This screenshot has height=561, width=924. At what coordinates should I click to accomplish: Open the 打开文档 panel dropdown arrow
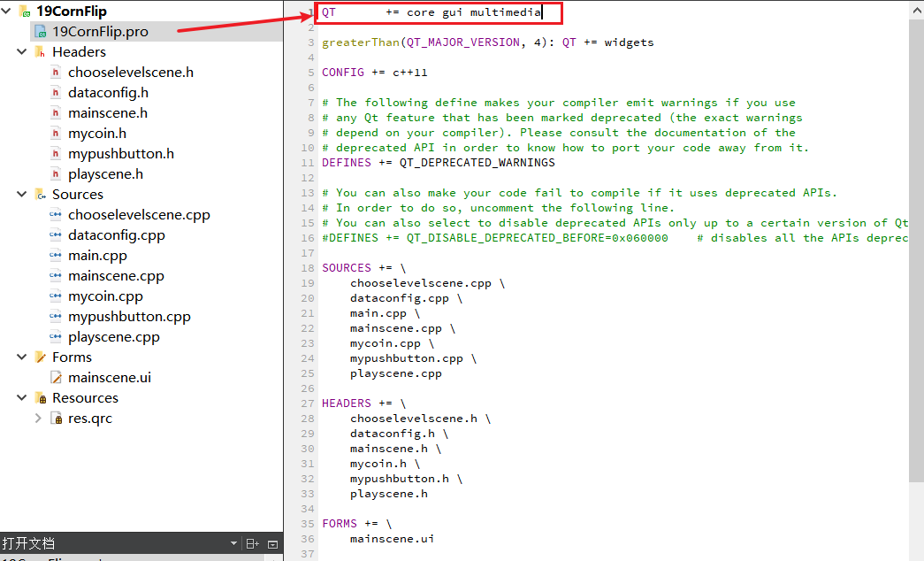pyautogui.click(x=233, y=543)
